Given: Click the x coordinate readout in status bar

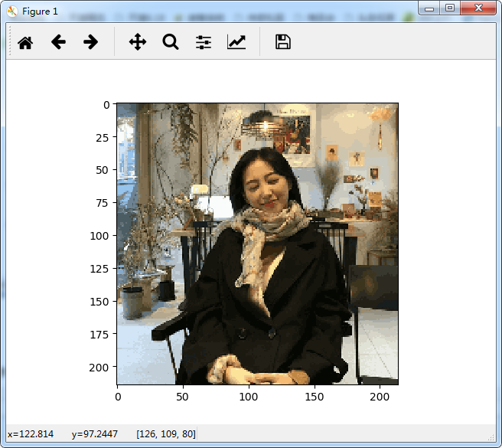Looking at the screenshot, I should click(x=31, y=434).
